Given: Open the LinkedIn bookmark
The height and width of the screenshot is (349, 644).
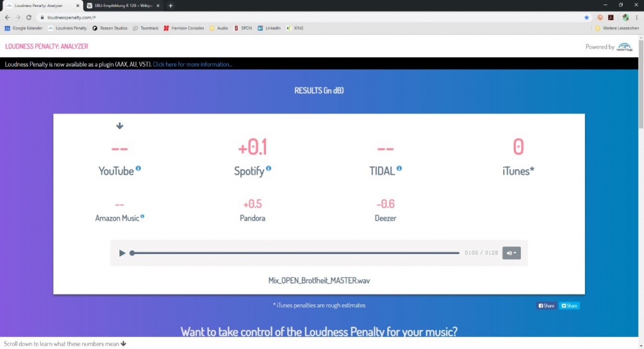Looking at the screenshot, I should click(x=269, y=28).
